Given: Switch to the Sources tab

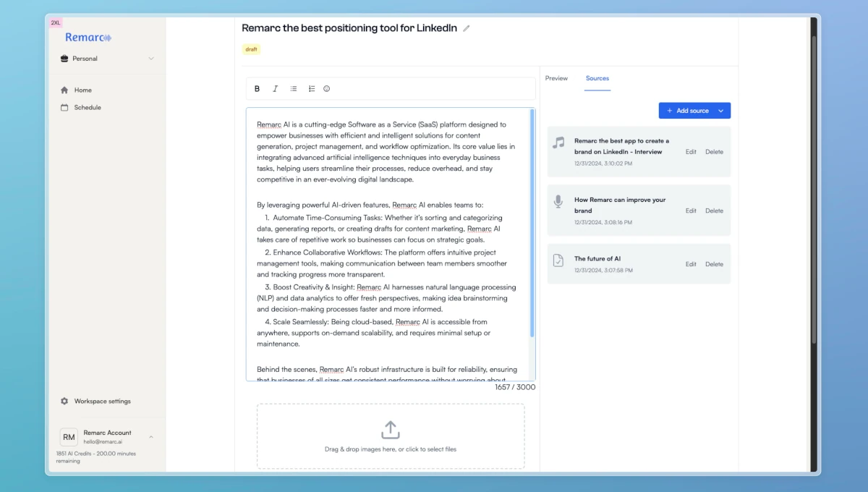Looking at the screenshot, I should pyautogui.click(x=597, y=78).
